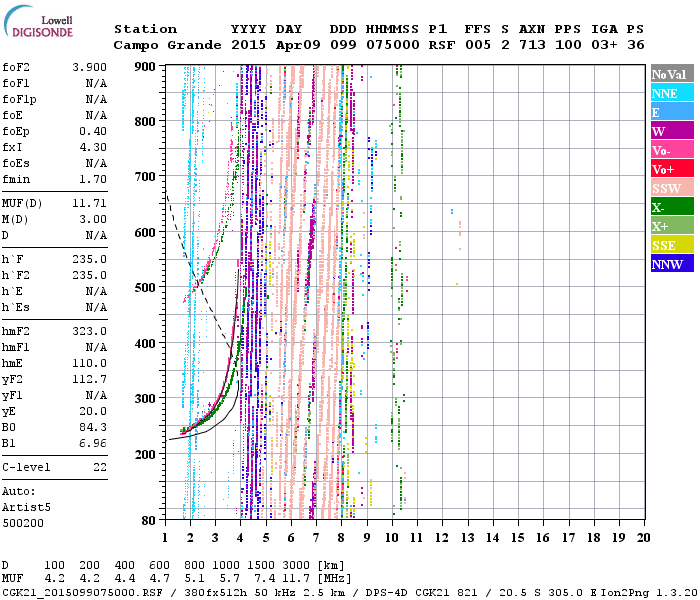Select the W purple legend swatch

click(672, 131)
